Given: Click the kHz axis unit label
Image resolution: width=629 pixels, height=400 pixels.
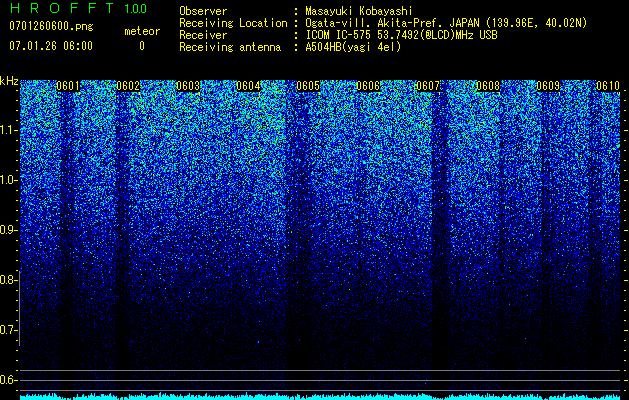Looking at the screenshot, I should 9,81.
